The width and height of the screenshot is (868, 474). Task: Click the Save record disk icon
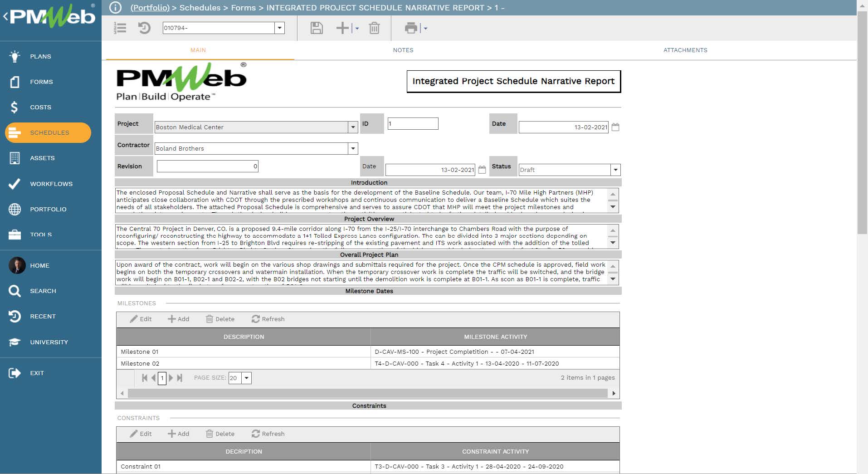317,28
